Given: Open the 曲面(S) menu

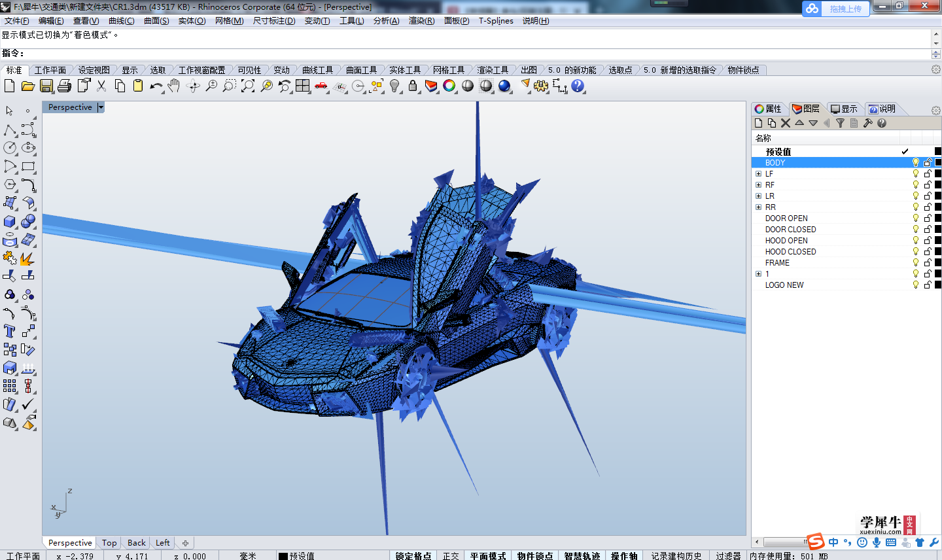Looking at the screenshot, I should tap(156, 21).
